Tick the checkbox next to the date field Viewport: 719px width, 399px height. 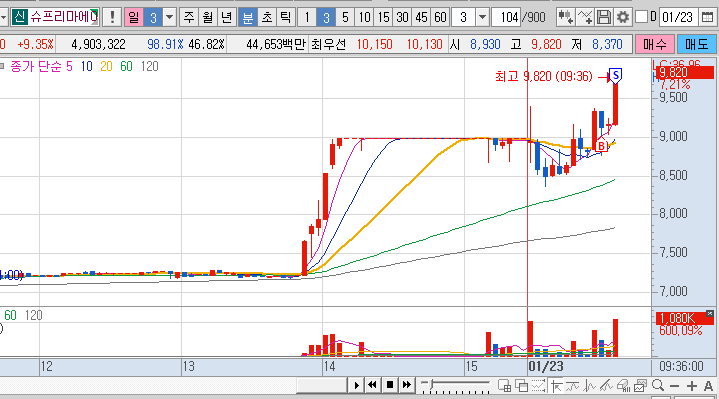pyautogui.click(x=642, y=17)
